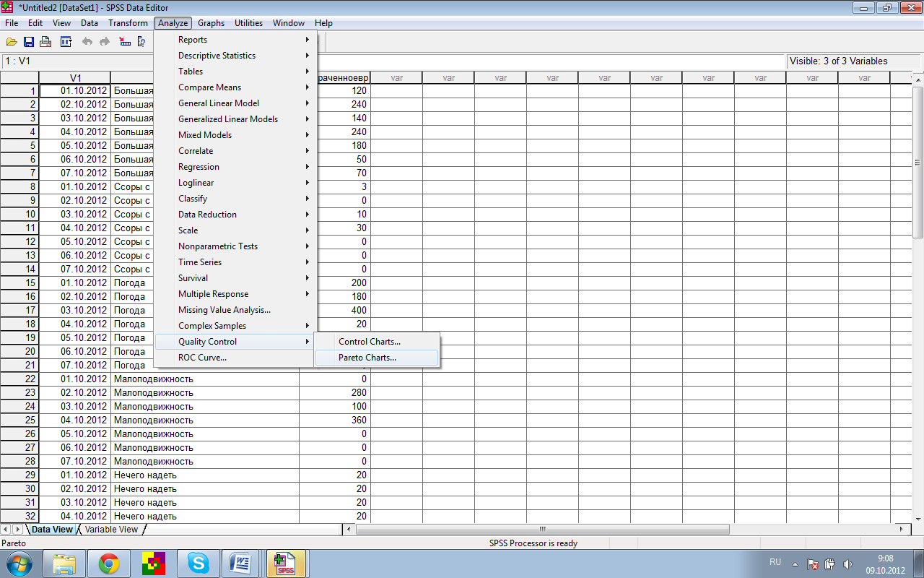This screenshot has width=924, height=578.
Task: Open the General Linear Model submenu
Action: click(x=235, y=103)
